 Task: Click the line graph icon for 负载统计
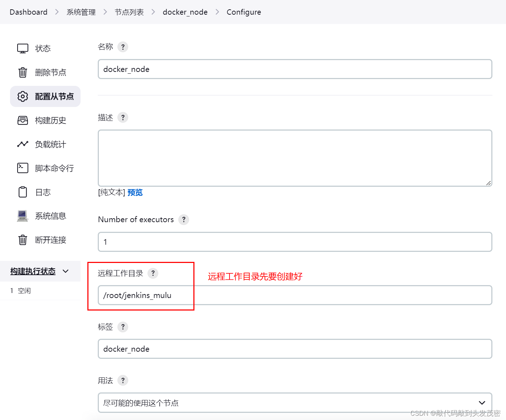(x=23, y=144)
